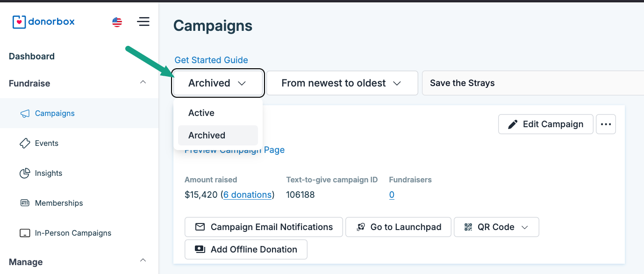Screen dimensions: 644x274
Task: Open the three-dots more options button
Action: (606, 124)
